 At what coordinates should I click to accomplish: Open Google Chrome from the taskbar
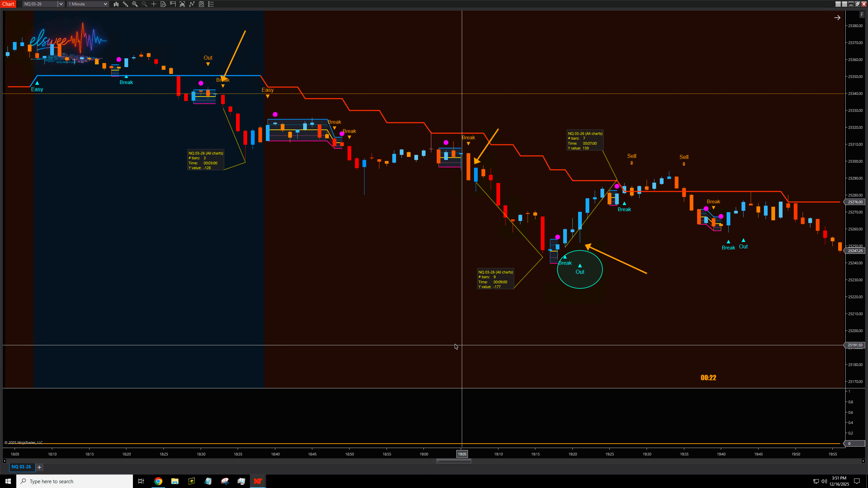click(x=158, y=481)
